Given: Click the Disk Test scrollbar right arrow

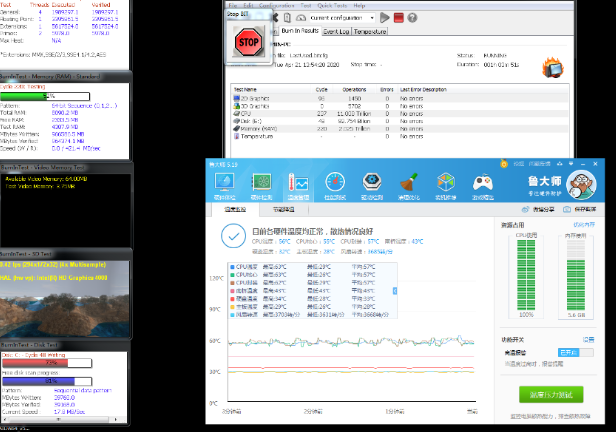Looking at the screenshot, I should (x=116, y=419).
